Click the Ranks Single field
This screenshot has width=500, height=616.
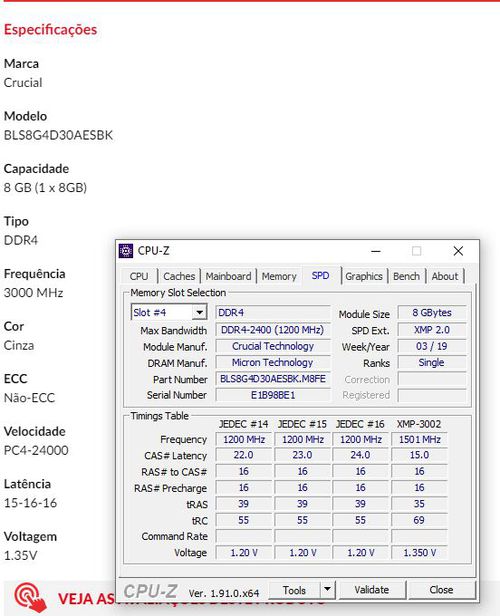432,363
